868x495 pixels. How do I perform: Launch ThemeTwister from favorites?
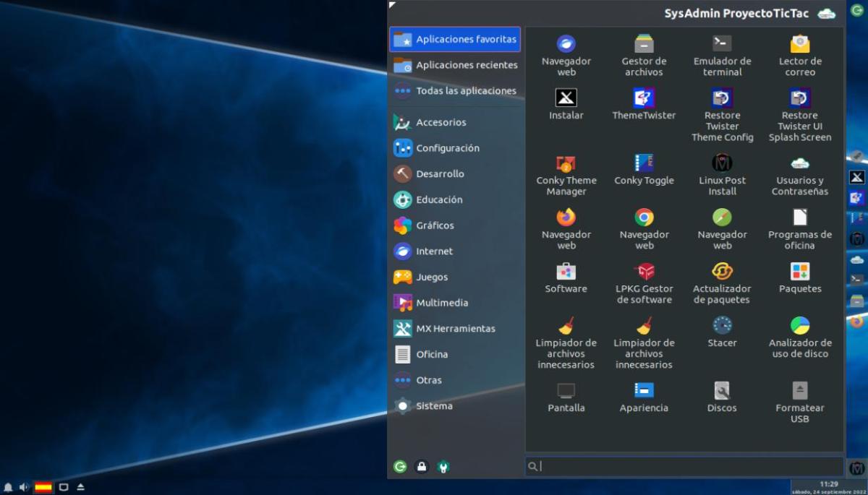pyautogui.click(x=644, y=104)
